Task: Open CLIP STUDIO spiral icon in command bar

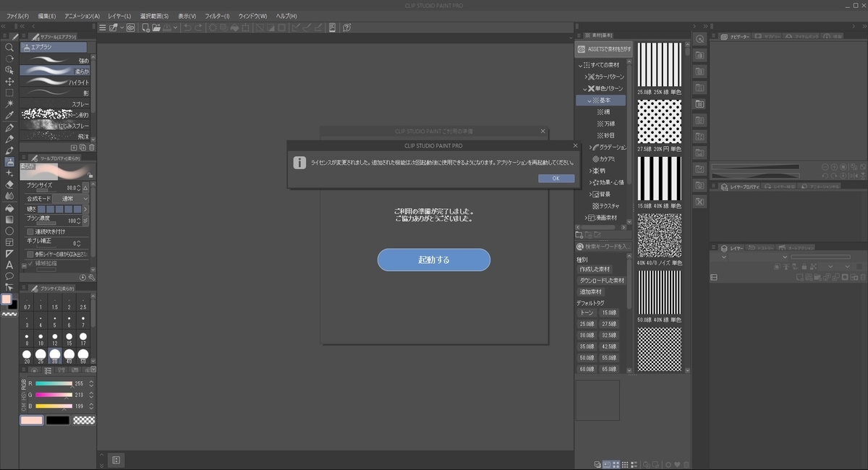Action: coord(131,27)
